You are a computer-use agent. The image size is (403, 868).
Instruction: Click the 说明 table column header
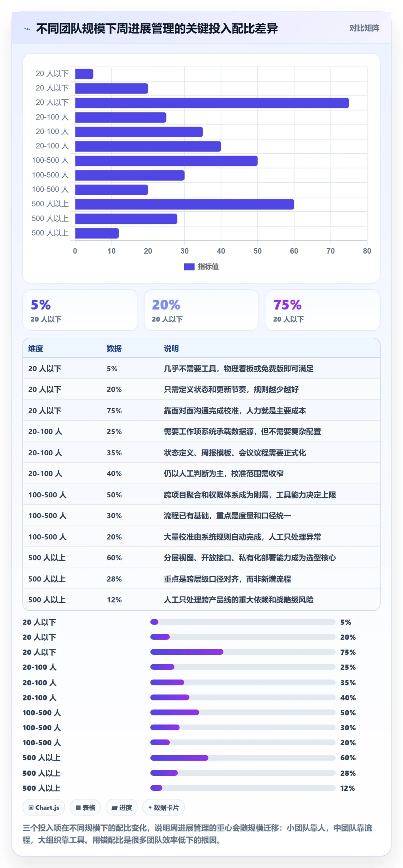pos(171,349)
